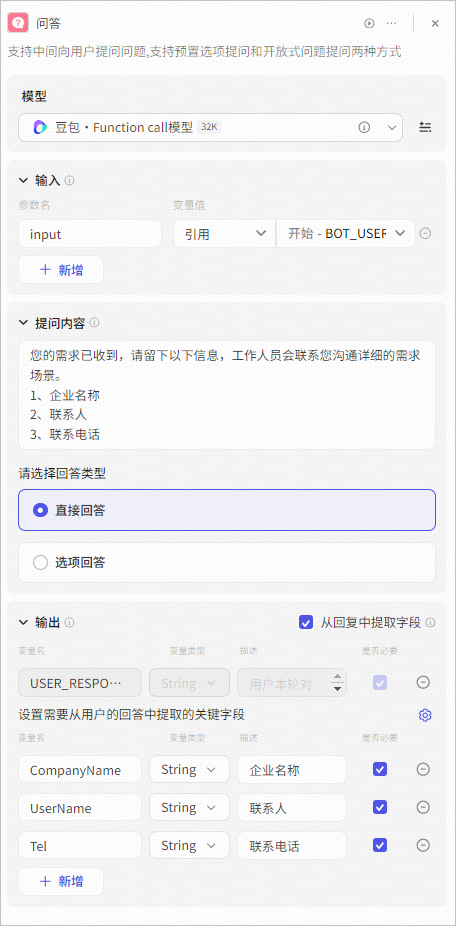456x926 pixels.
Task: Remove the input parameter row
Action: tap(425, 233)
